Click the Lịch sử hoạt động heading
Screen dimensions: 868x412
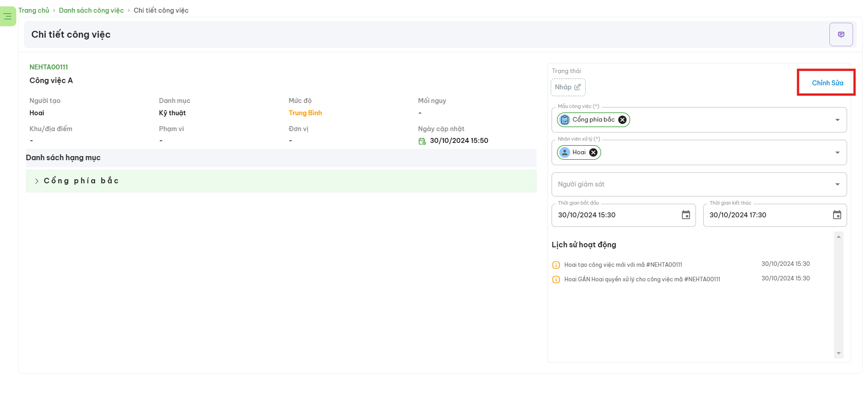[x=584, y=245]
